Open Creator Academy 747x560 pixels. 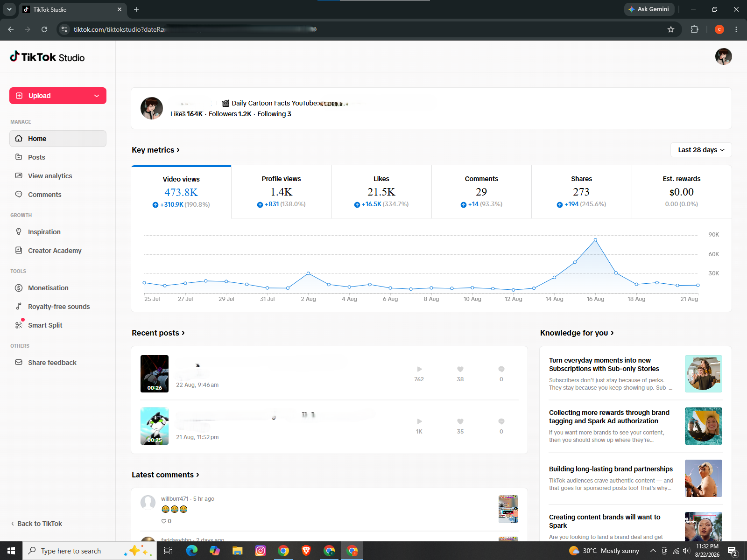point(58,251)
